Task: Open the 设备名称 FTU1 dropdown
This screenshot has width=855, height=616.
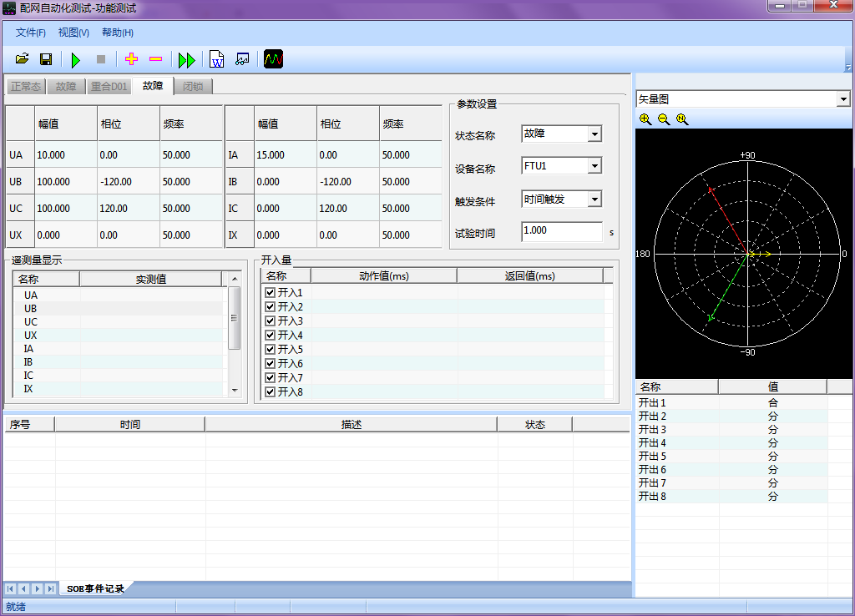Action: [594, 166]
